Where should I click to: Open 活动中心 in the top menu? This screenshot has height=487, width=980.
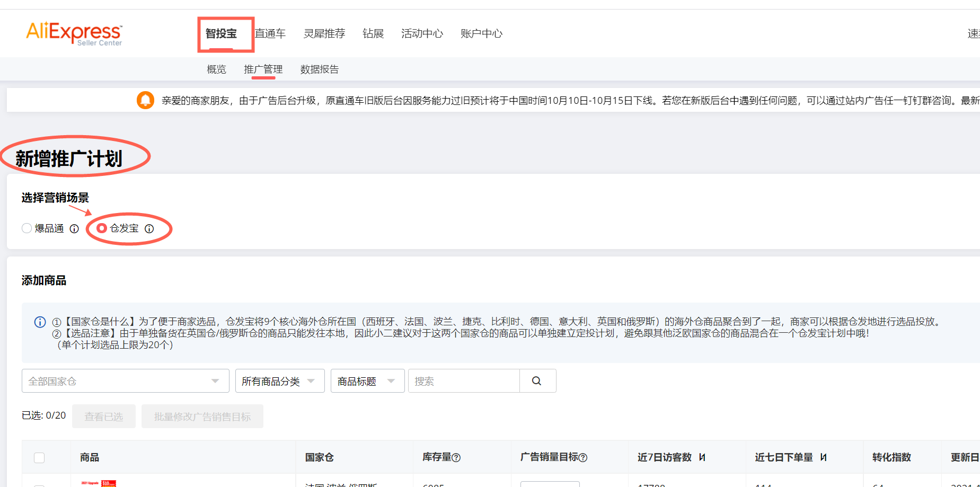(422, 33)
